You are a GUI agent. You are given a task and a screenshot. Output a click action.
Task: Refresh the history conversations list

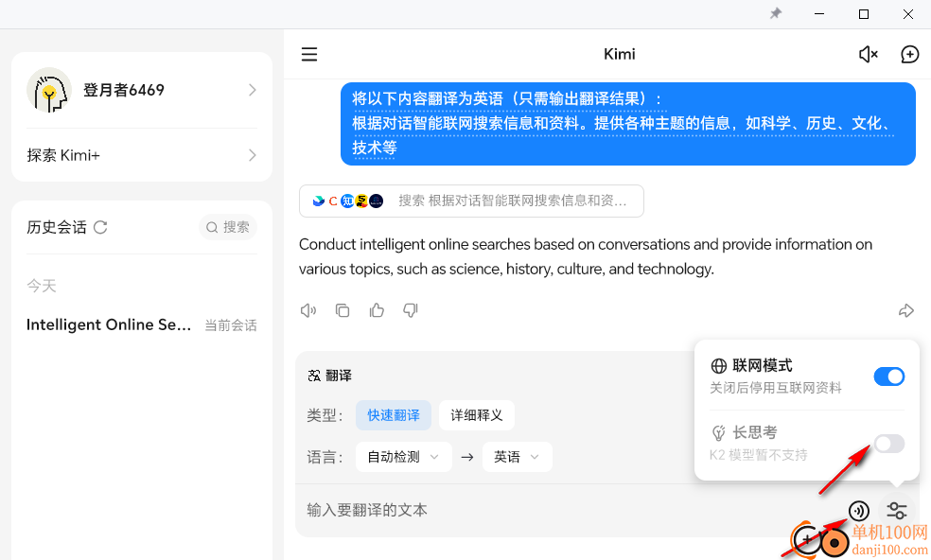tap(100, 227)
